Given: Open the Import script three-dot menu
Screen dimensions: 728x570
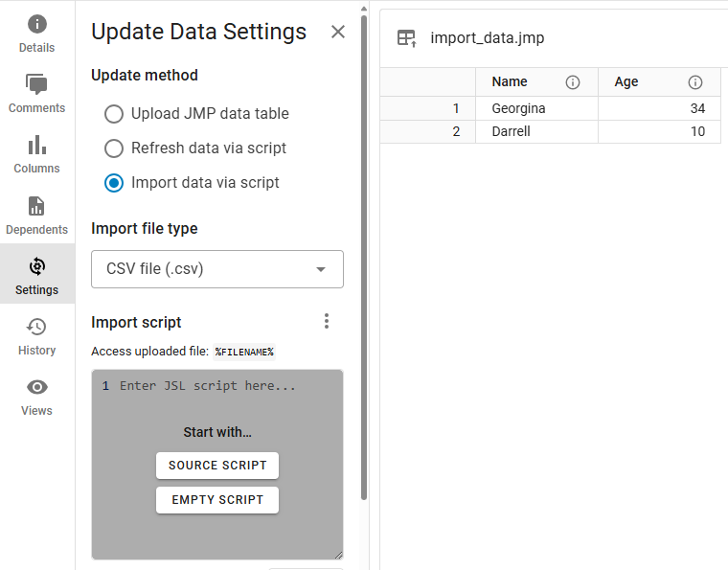Looking at the screenshot, I should pos(327,321).
